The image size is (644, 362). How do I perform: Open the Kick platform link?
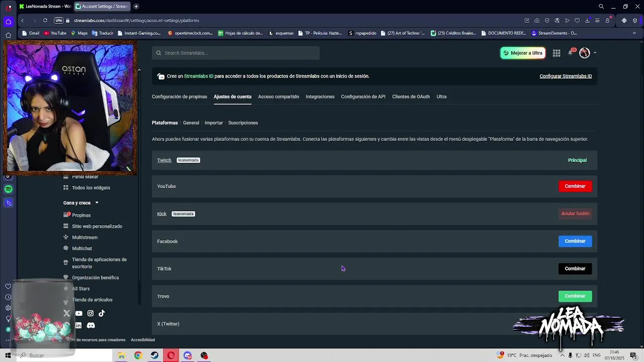coord(162,214)
